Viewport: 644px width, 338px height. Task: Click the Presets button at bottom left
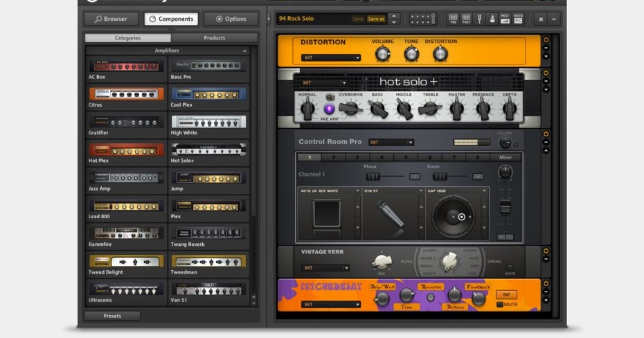(x=113, y=316)
